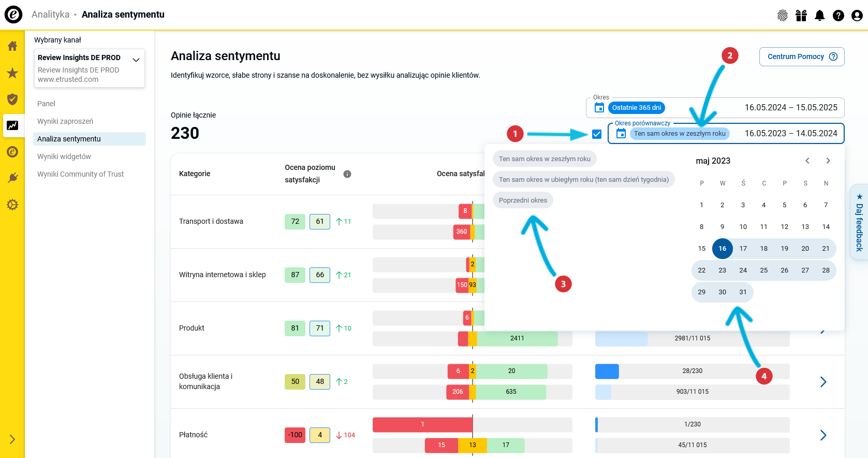This screenshot has width=868, height=458.
Task: Open Wyniki zaproszeń menu item
Action: coord(65,121)
